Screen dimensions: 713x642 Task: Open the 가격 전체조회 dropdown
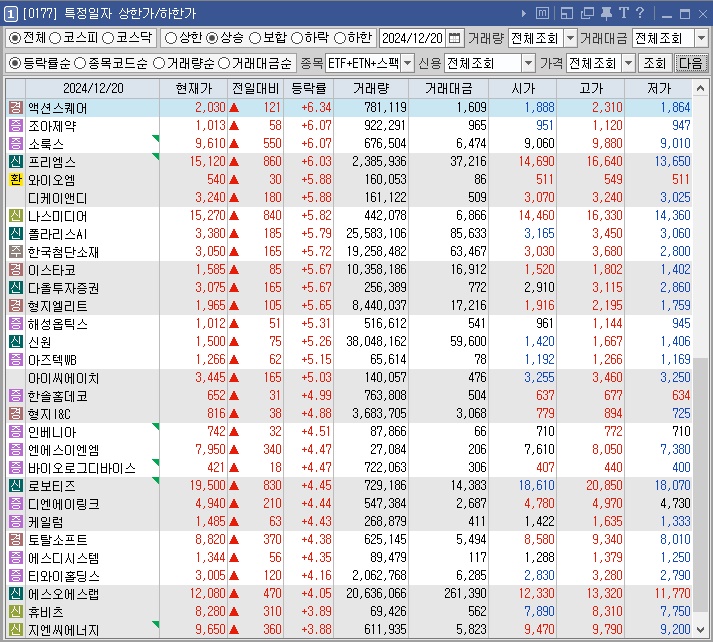point(628,63)
